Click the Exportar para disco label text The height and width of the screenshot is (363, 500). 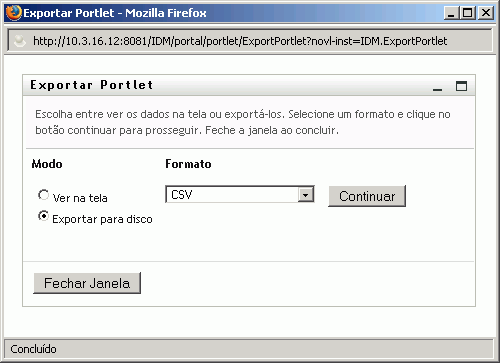click(102, 219)
